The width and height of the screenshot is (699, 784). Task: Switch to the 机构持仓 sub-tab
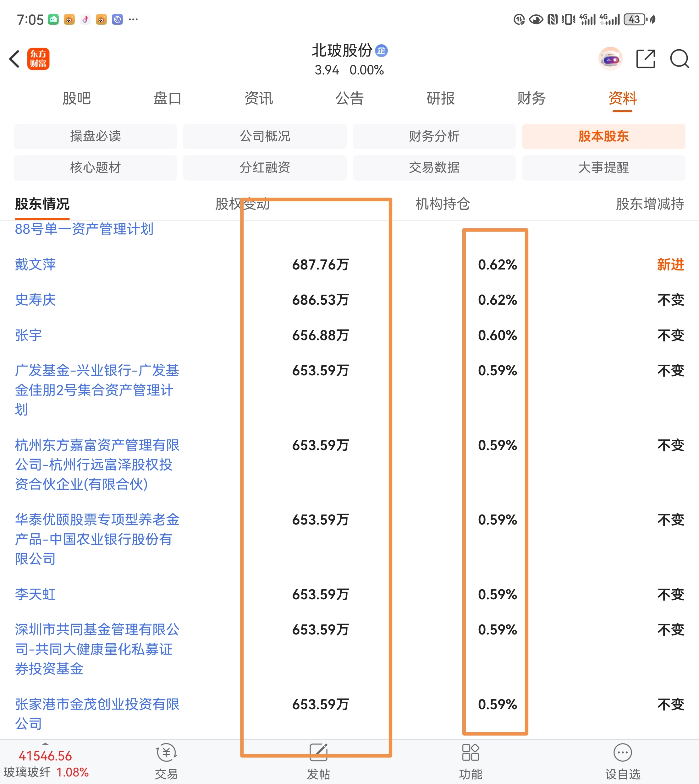click(x=443, y=204)
